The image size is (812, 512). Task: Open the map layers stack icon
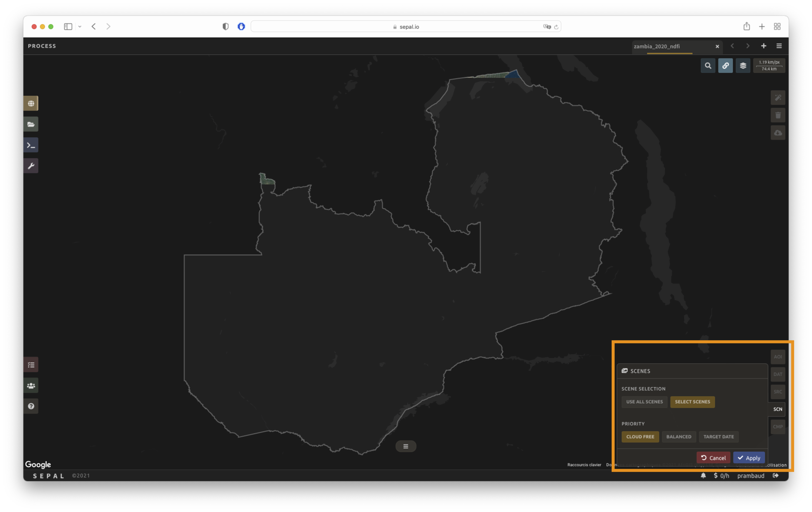pyautogui.click(x=743, y=66)
